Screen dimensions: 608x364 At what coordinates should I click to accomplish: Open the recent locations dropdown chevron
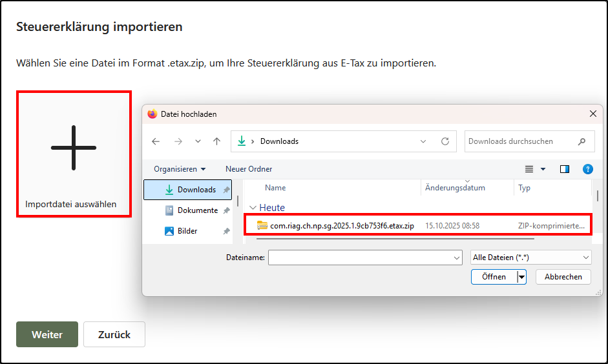pyautogui.click(x=198, y=141)
